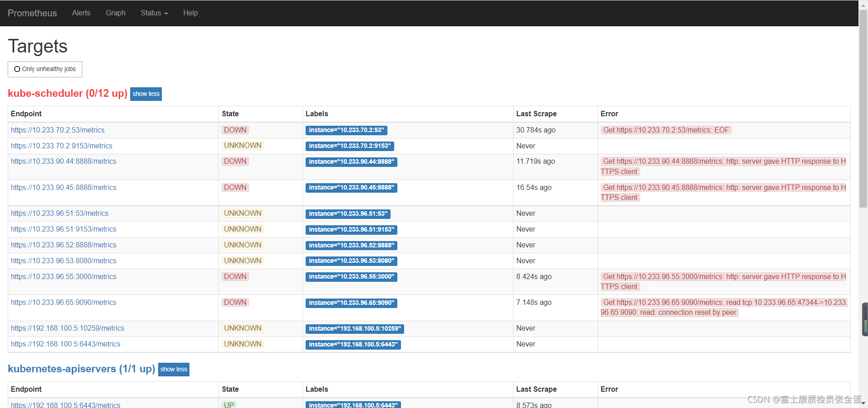The width and height of the screenshot is (868, 408).
Task: Click the 16.54s ago last scrape value
Action: (534, 188)
